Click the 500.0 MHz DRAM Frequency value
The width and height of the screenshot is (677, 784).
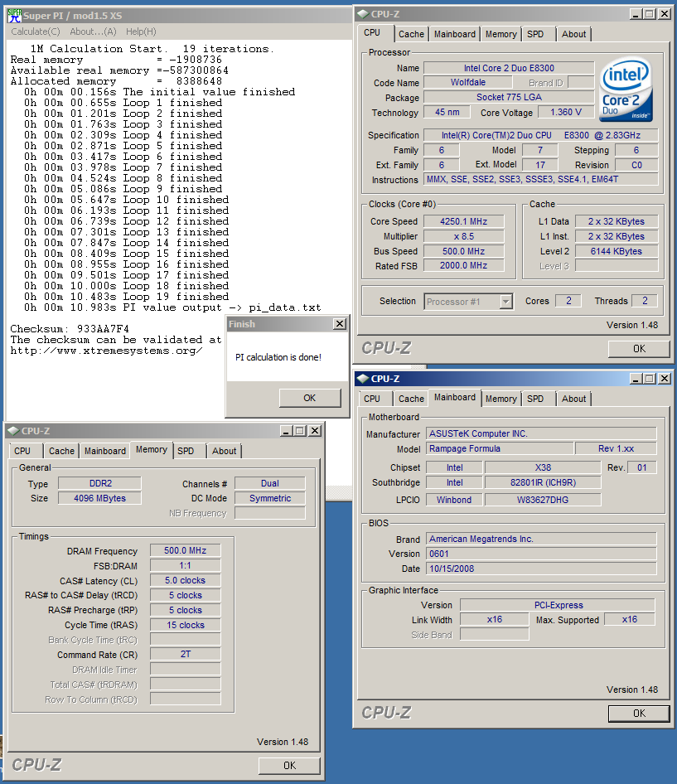pyautogui.click(x=185, y=550)
